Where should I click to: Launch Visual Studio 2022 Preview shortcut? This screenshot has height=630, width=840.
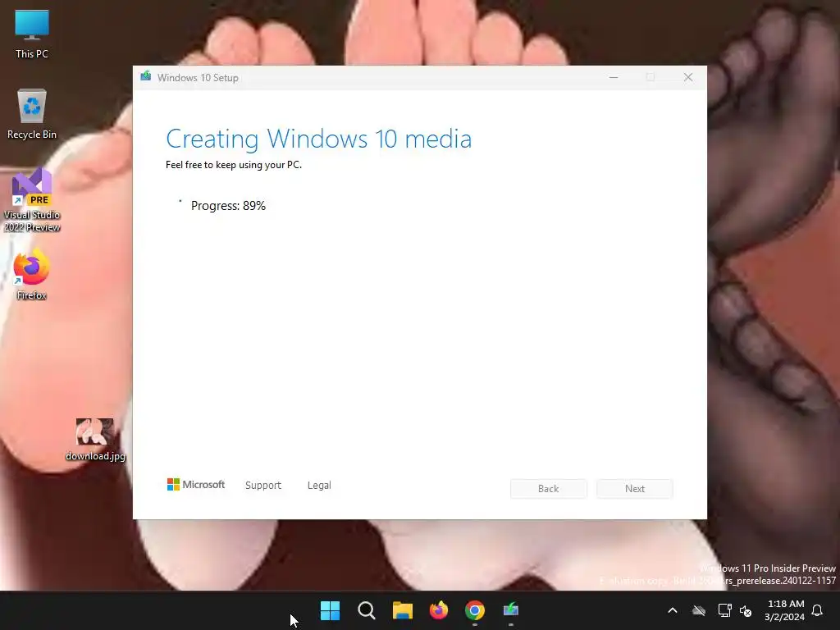[32, 200]
